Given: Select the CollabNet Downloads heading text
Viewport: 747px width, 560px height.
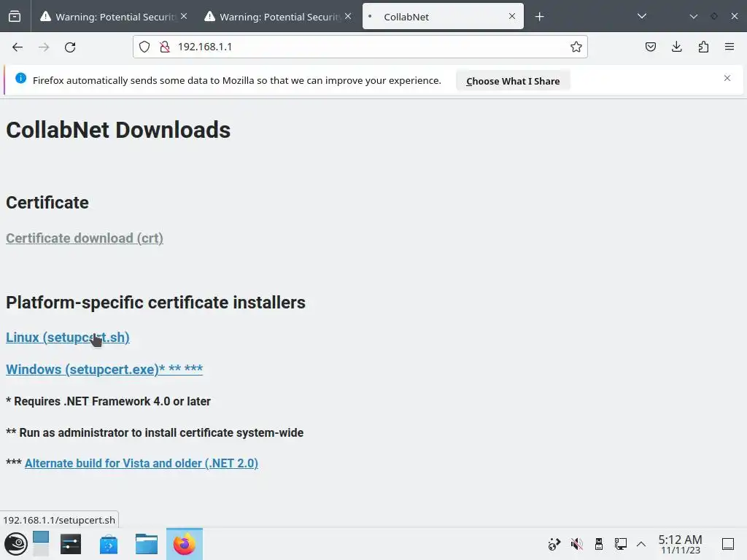Looking at the screenshot, I should point(118,130).
